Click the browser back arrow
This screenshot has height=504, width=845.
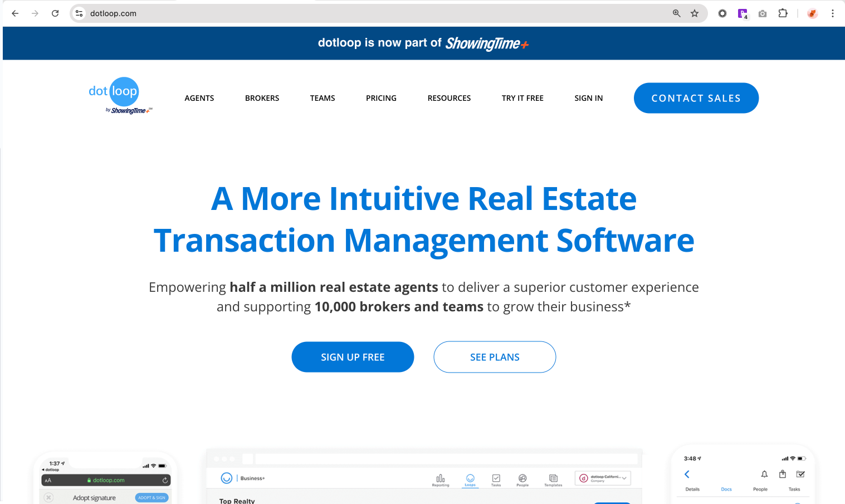(x=15, y=13)
